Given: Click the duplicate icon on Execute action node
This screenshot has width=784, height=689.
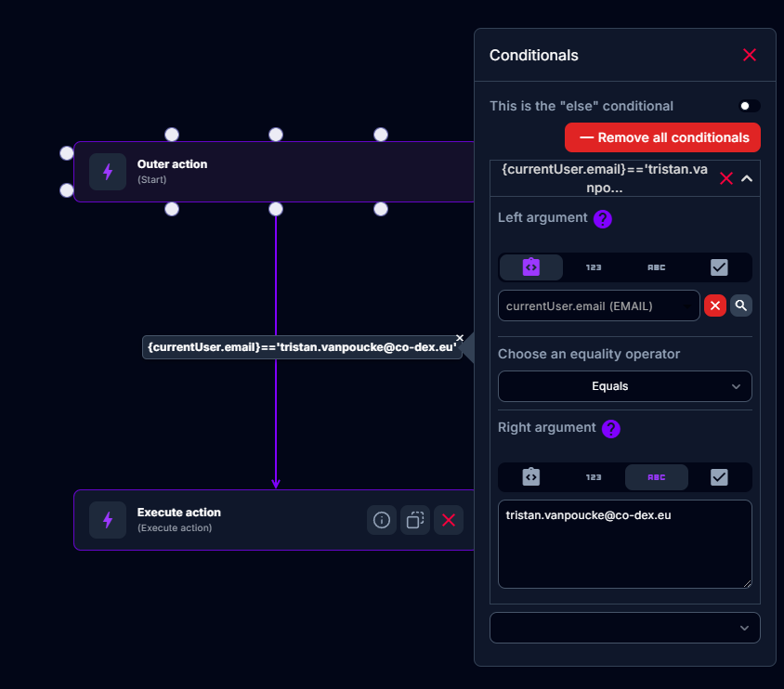Looking at the screenshot, I should point(415,520).
